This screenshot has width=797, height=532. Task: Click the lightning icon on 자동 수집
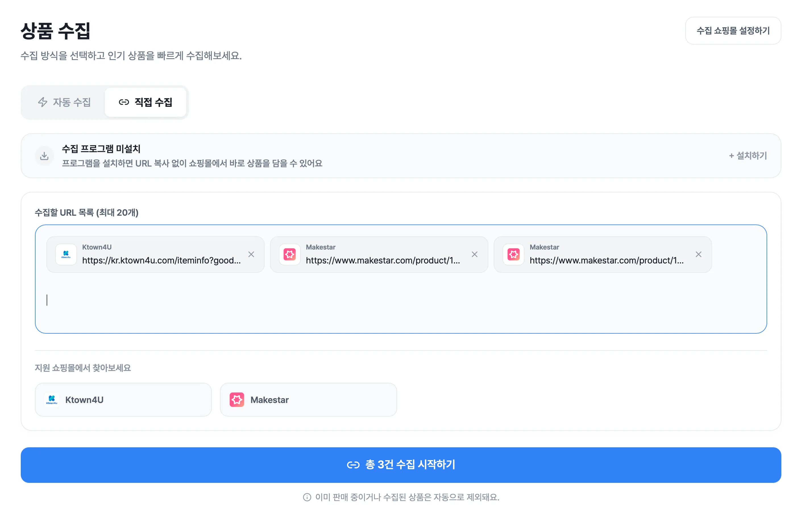point(42,102)
